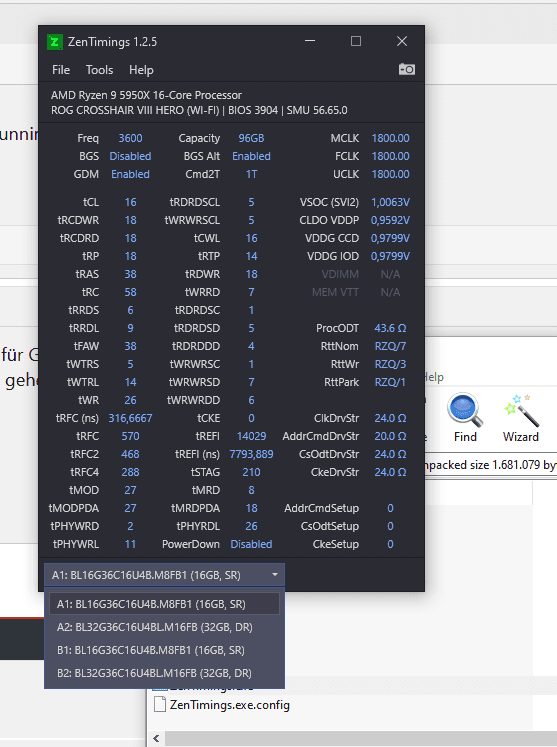The height and width of the screenshot is (747, 557).
Task: Click the tRDWR value 18
Action: [251, 274]
